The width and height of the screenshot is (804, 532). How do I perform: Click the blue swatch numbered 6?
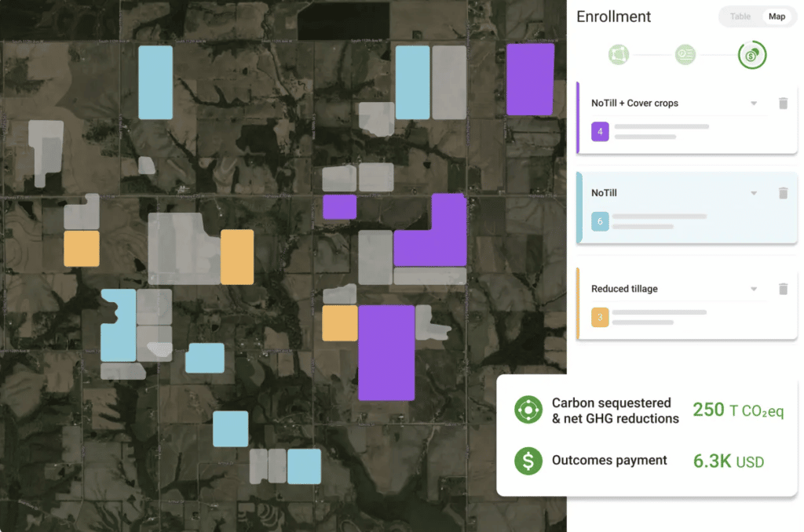point(600,221)
